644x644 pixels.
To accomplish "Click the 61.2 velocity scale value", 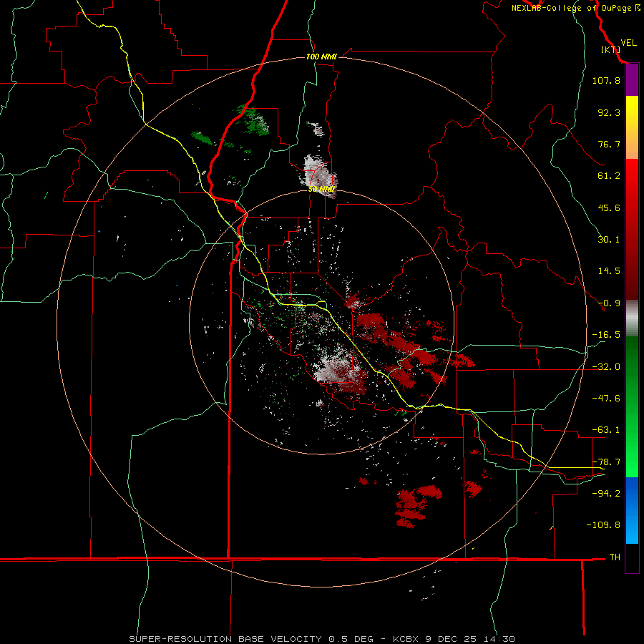I will (609, 176).
